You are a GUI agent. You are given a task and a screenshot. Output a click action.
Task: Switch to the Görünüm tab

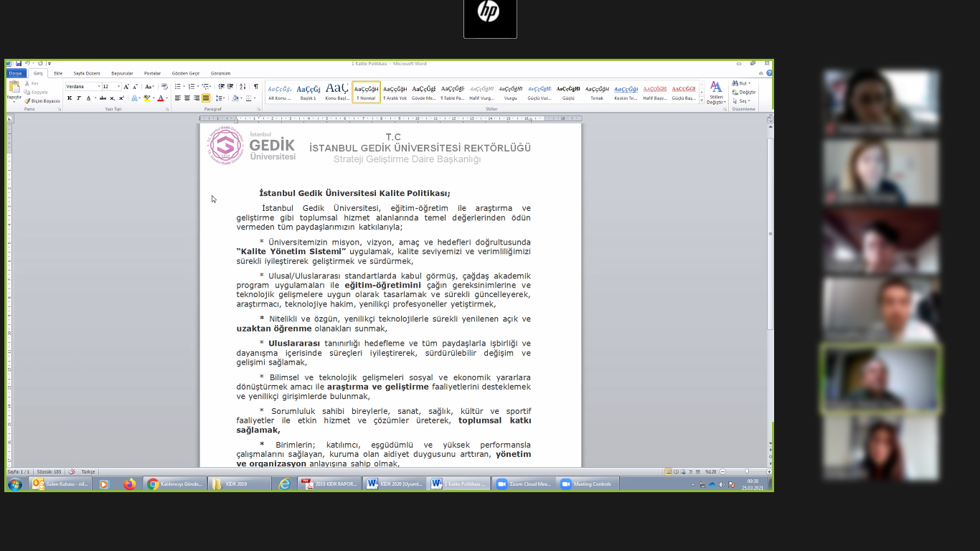220,73
